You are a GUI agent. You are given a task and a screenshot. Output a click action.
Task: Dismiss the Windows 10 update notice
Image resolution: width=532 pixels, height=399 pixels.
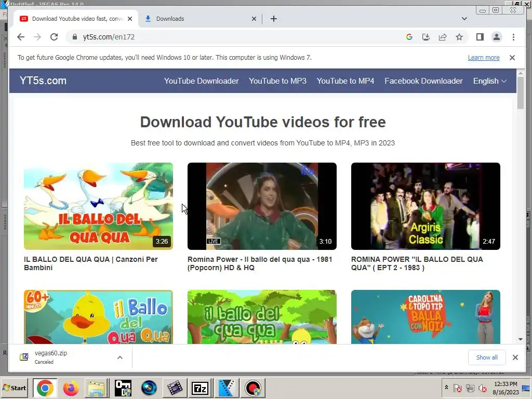tap(512, 58)
